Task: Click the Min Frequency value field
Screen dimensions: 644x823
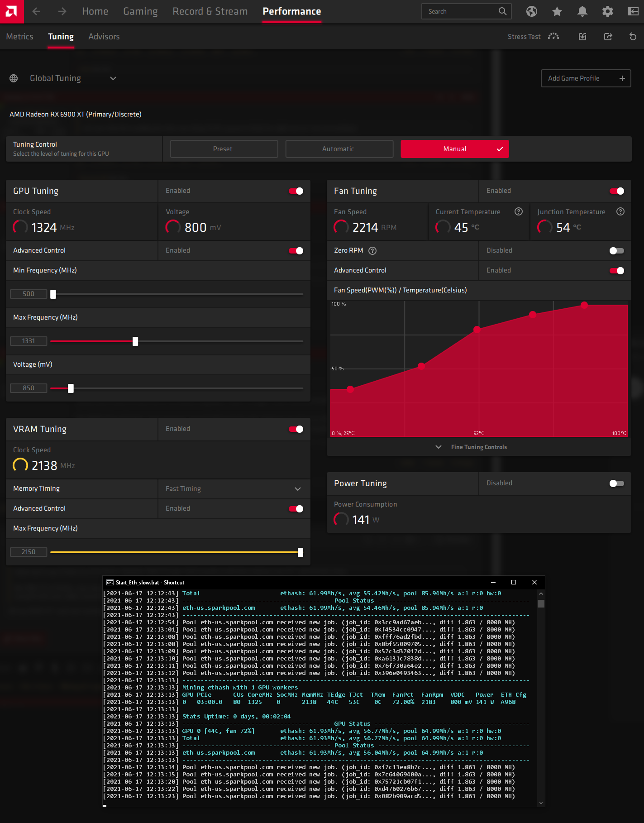Action: coord(29,294)
